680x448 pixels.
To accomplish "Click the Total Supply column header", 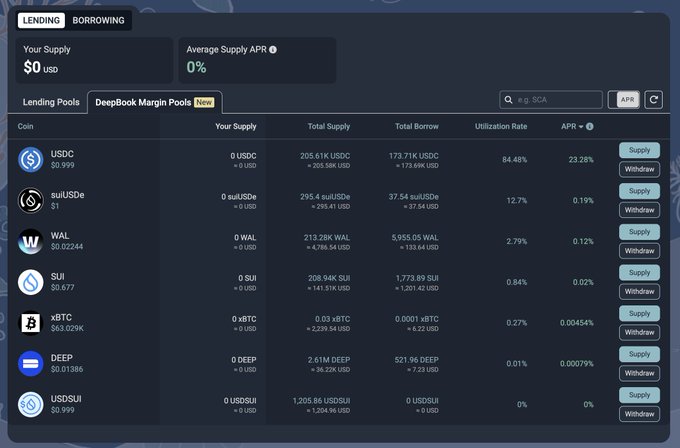I will 329,127.
